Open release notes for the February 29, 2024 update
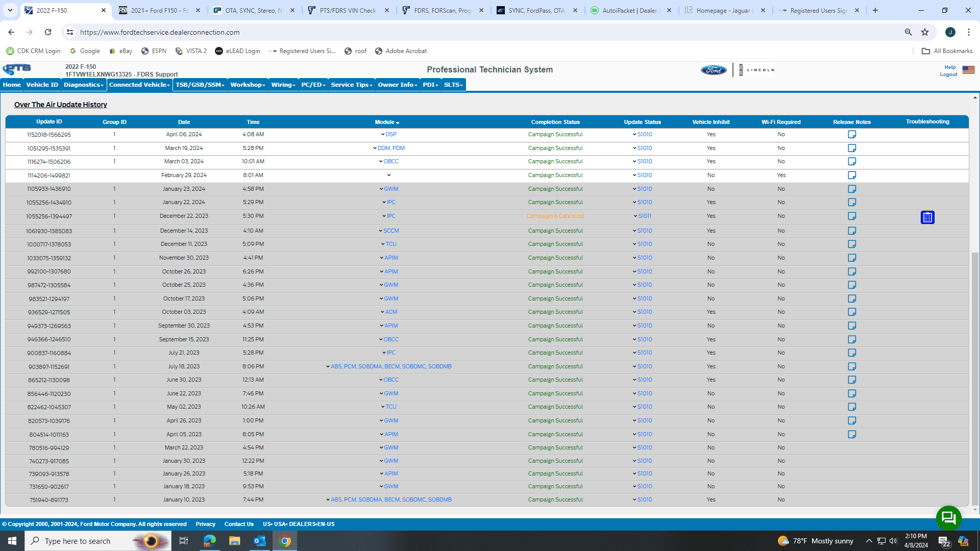The height and width of the screenshot is (551, 980). coord(852,176)
